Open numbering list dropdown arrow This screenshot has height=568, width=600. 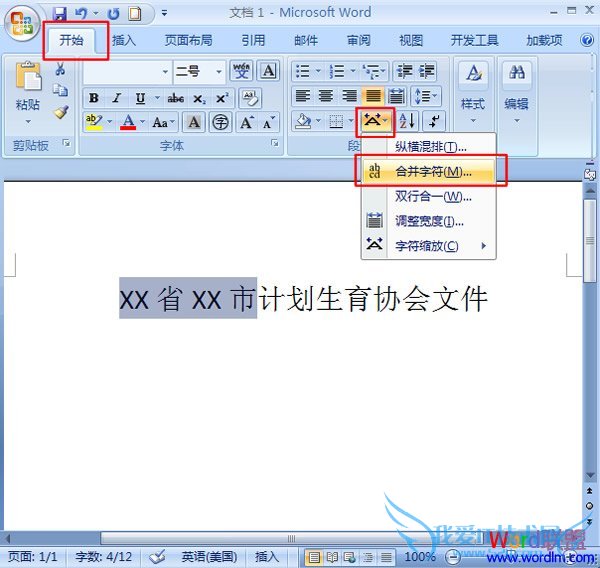tap(352, 71)
